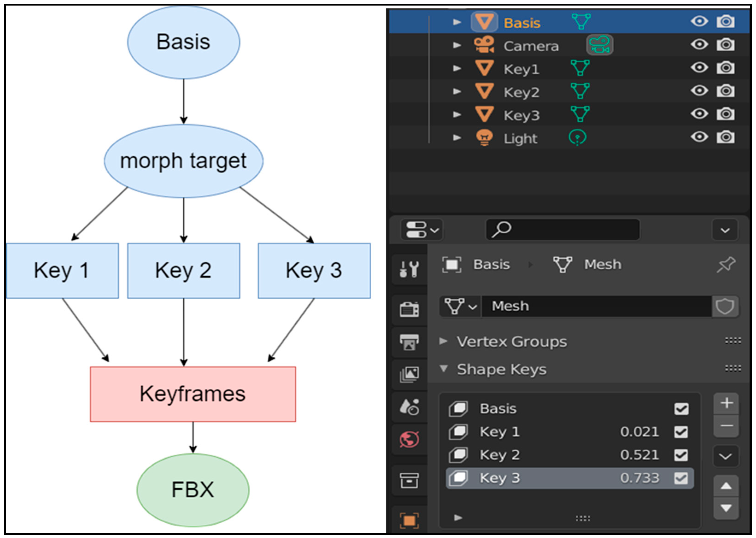Image resolution: width=756 pixels, height=538 pixels.
Task: Click the Camera data icon in outliner
Action: (x=599, y=45)
